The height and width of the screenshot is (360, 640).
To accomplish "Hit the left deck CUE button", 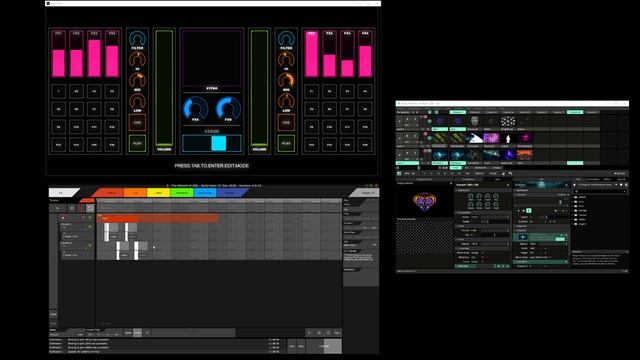I will [137, 122].
